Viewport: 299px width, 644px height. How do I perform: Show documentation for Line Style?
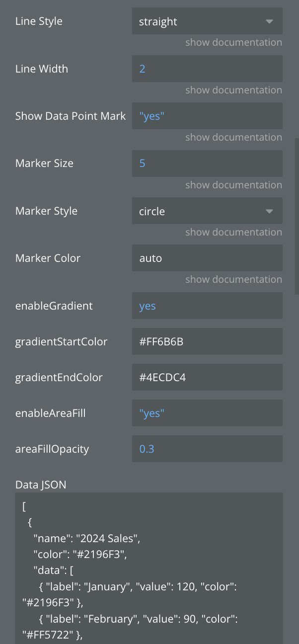click(x=233, y=43)
